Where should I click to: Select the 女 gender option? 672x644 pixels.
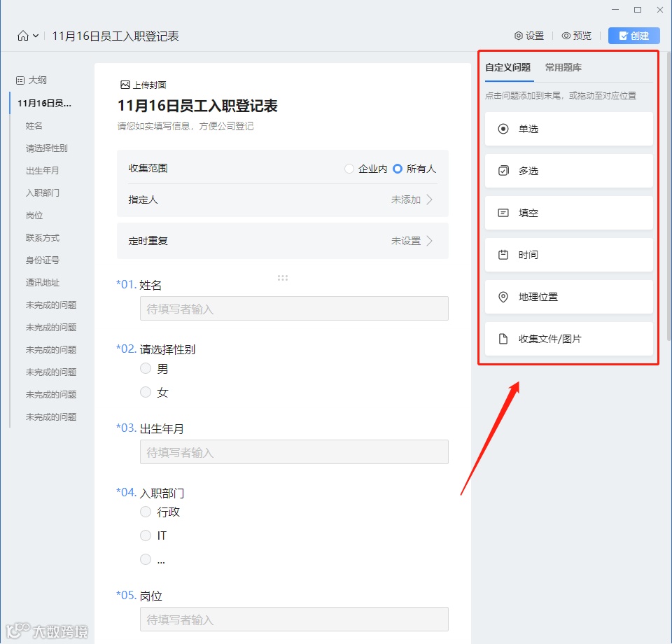click(146, 392)
